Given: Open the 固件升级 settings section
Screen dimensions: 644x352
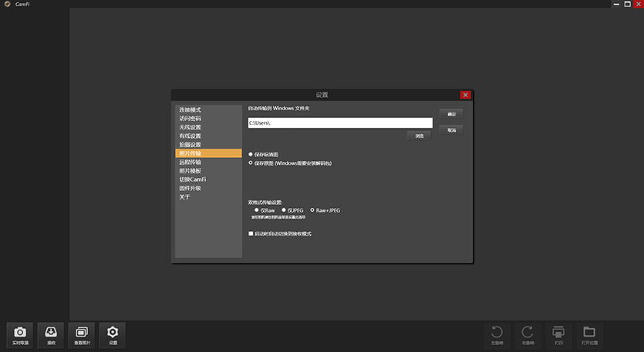Looking at the screenshot, I should (190, 188).
